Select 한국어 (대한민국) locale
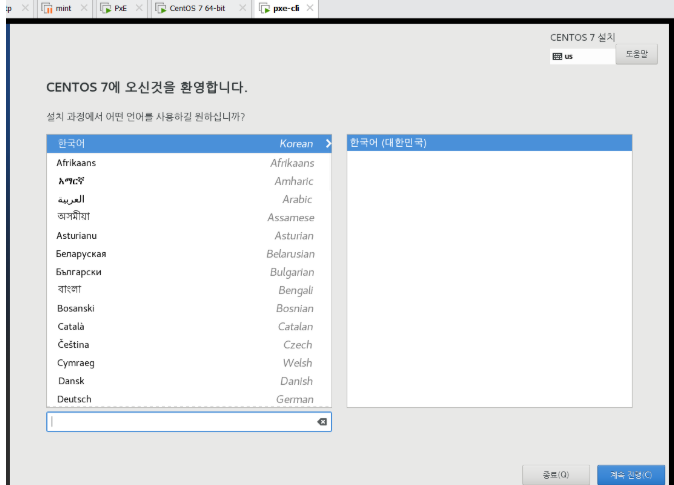Viewport: 674px width, 485px height. click(x=489, y=143)
